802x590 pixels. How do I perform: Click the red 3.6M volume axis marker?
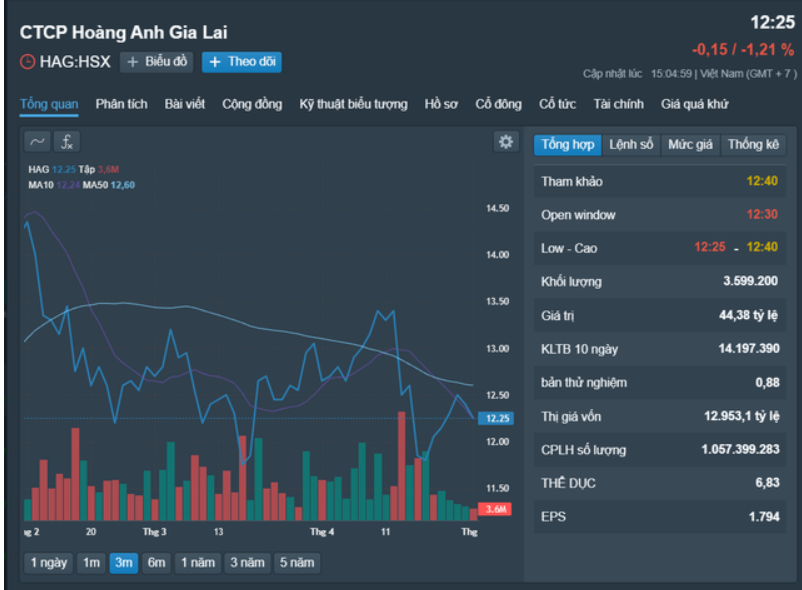click(495, 509)
